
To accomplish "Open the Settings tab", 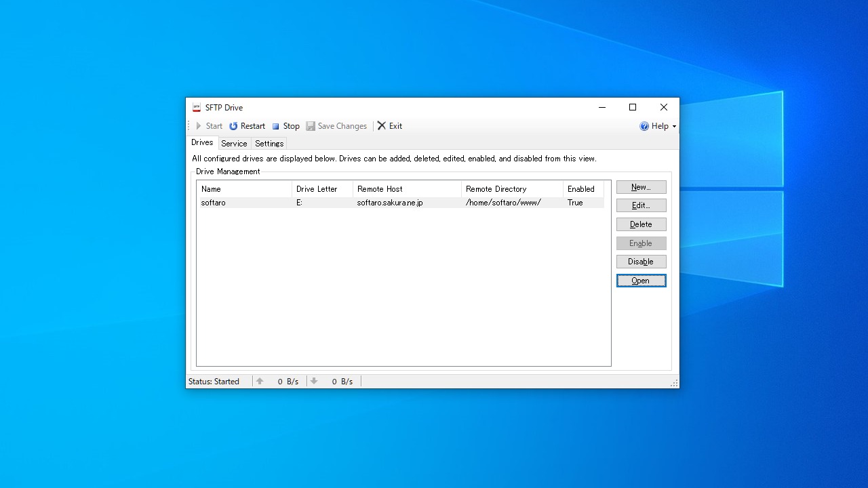I will pos(269,144).
